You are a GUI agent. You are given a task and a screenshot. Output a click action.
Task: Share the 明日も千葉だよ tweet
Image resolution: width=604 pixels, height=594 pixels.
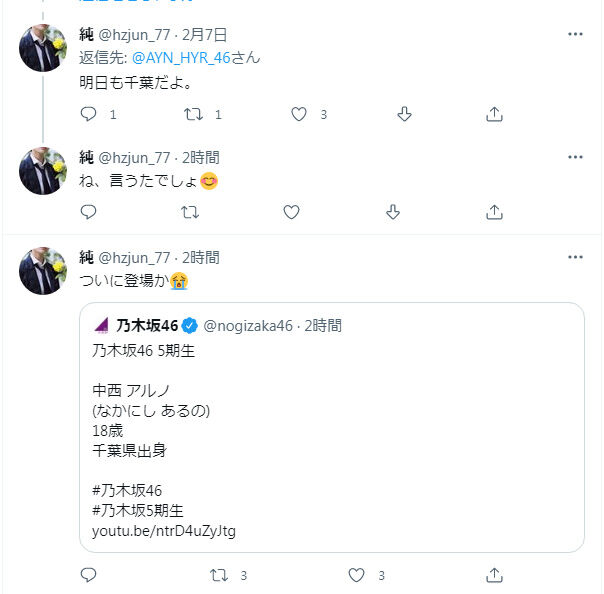494,114
